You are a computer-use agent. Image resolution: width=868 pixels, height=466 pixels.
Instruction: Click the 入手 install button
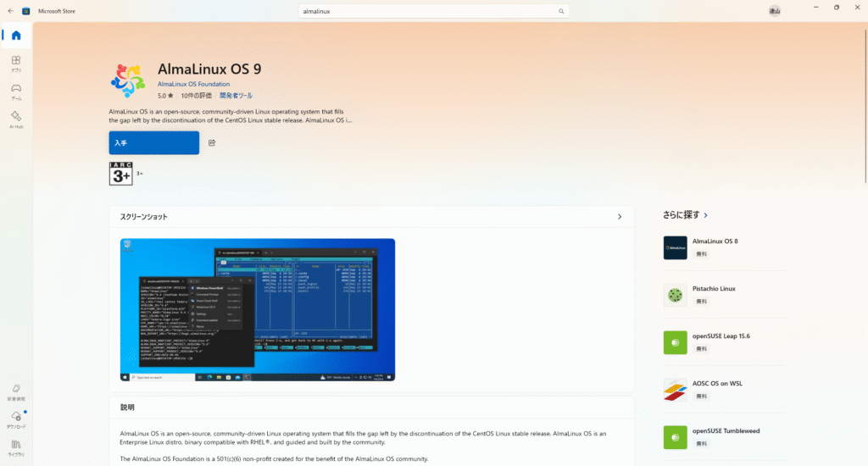154,143
